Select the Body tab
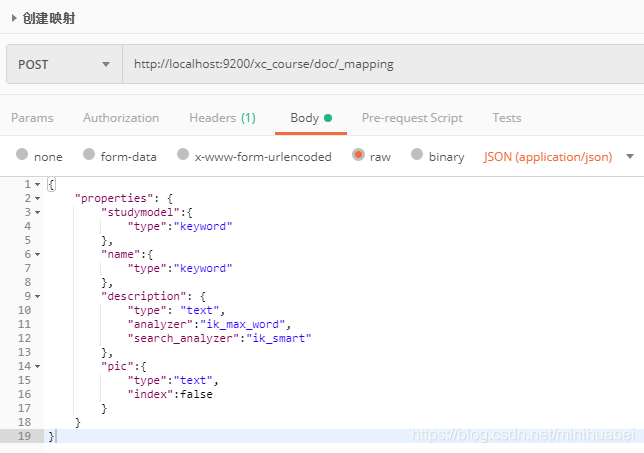Screen dimensions: 644x453 (311, 118)
